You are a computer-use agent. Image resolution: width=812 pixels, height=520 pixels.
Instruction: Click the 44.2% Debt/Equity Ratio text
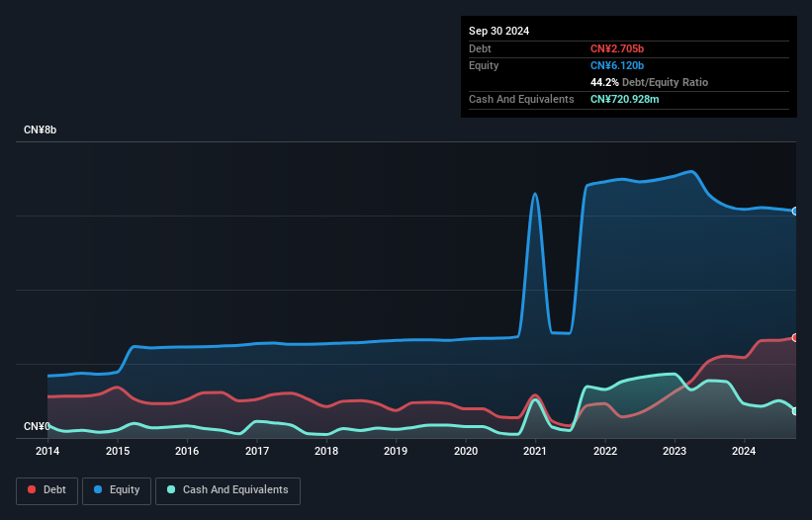pyautogui.click(x=649, y=82)
